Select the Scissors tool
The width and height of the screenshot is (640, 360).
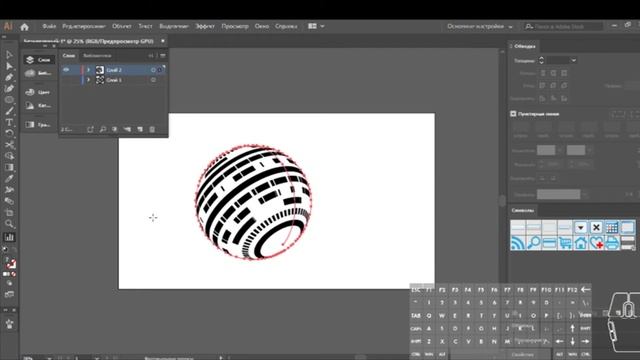(9, 144)
